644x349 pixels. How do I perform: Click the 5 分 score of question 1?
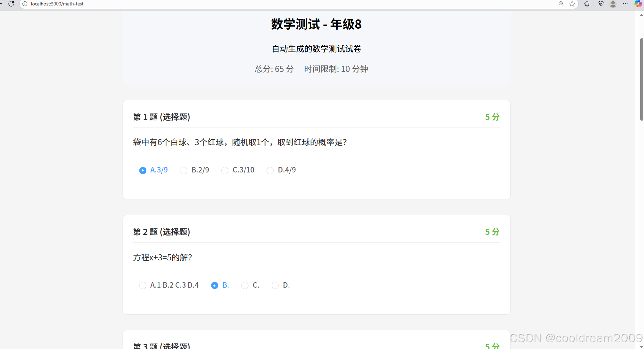point(492,117)
